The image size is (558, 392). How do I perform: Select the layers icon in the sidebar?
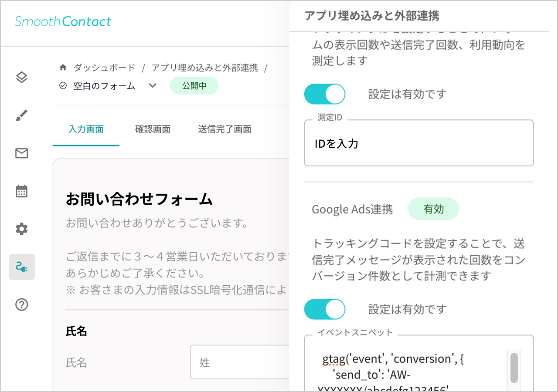[x=22, y=77]
